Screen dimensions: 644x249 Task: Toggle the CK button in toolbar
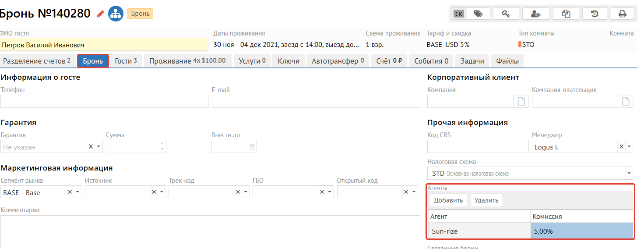(458, 14)
